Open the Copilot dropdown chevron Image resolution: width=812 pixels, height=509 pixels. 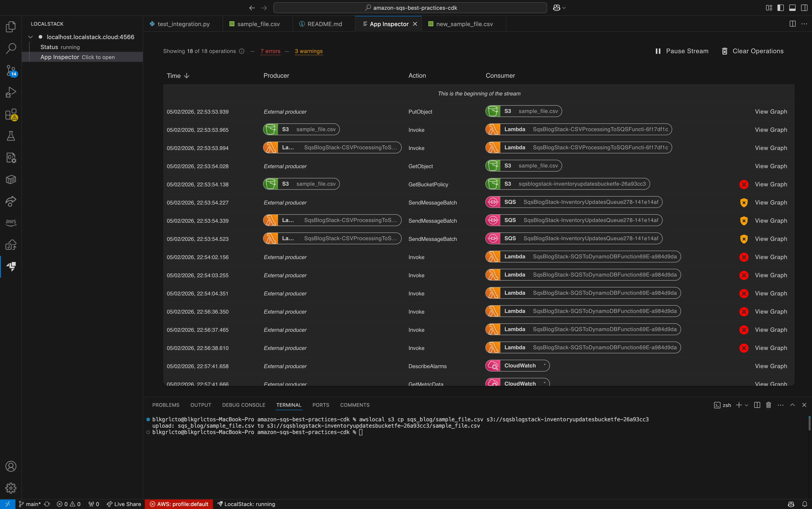[564, 8]
